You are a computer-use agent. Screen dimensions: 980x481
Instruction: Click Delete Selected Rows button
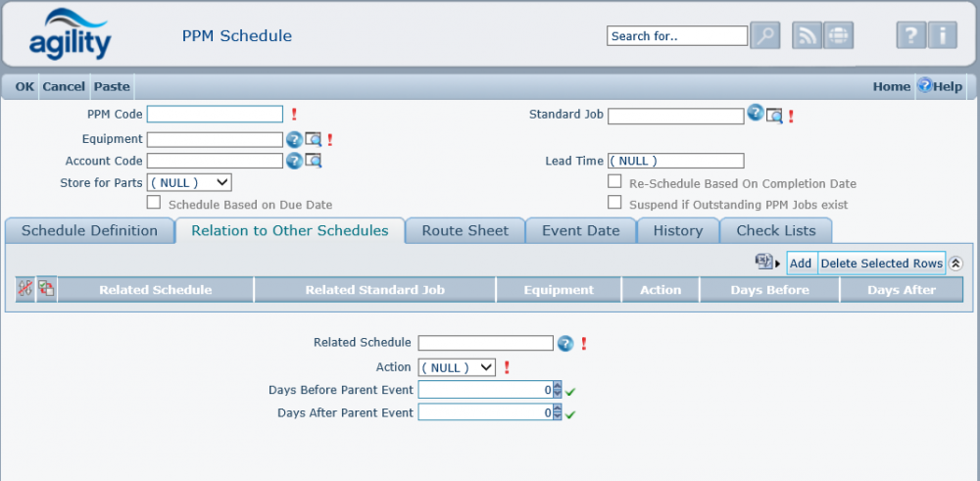point(881,264)
